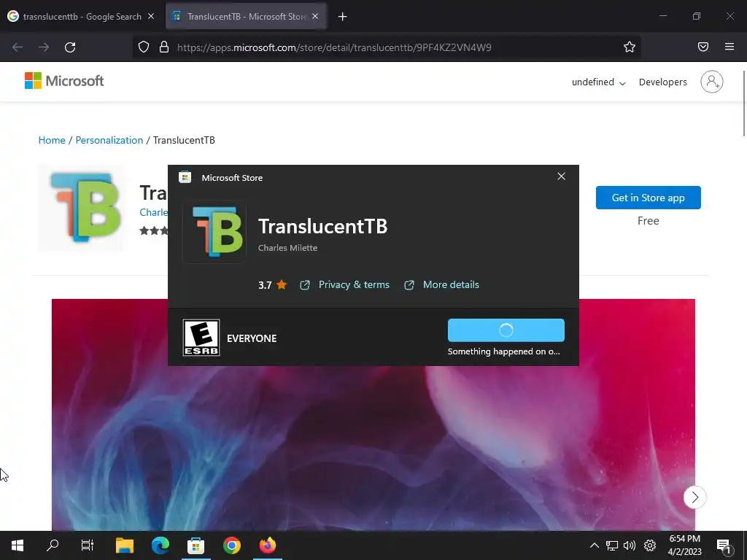Image resolution: width=747 pixels, height=560 pixels.
Task: Launch Google Chrome from taskbar
Action: 232,545
